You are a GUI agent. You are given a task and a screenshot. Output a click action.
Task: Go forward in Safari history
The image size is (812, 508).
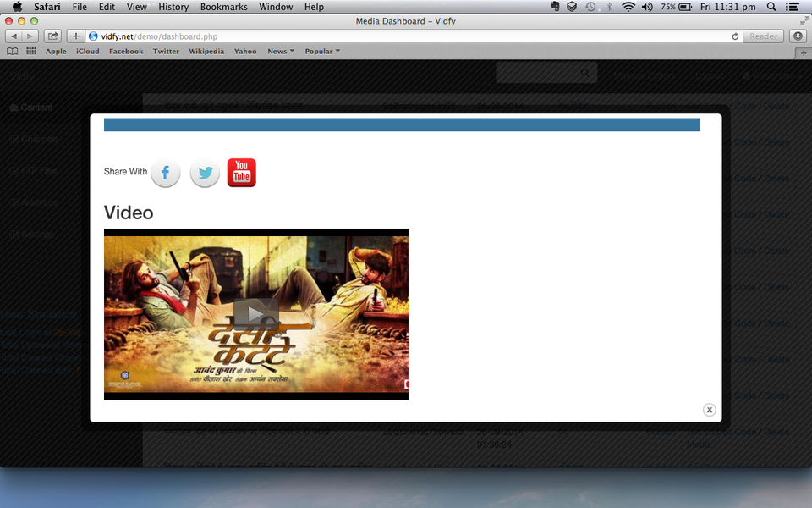point(30,36)
